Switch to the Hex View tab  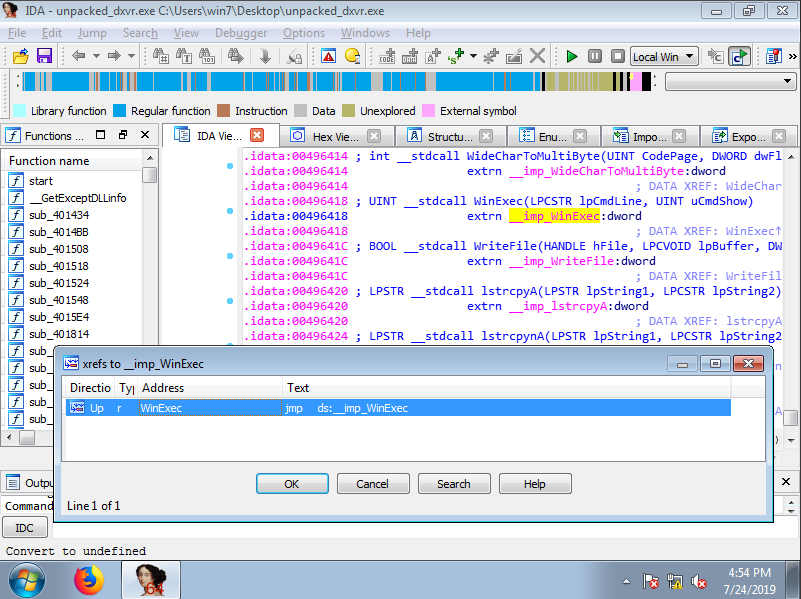(336, 136)
